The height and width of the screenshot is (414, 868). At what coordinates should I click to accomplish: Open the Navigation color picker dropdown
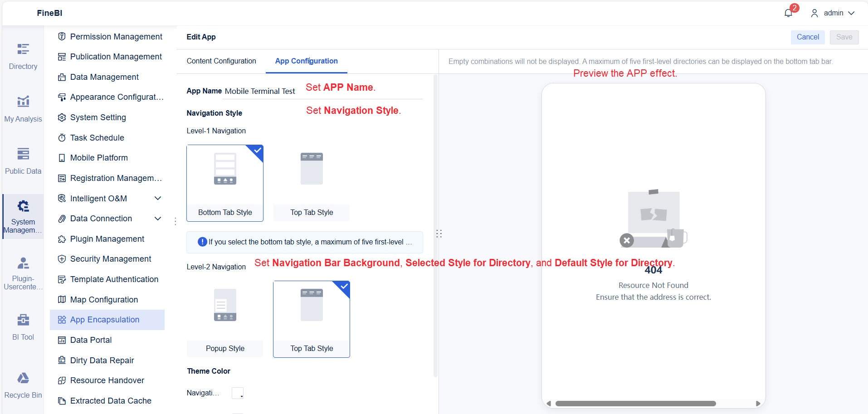(x=238, y=393)
